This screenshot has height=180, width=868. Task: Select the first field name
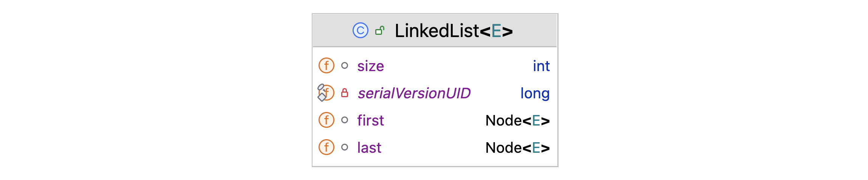point(371,121)
